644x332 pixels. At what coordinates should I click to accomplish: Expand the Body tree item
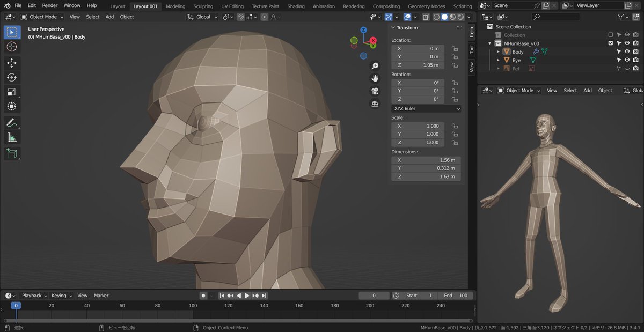(x=498, y=52)
